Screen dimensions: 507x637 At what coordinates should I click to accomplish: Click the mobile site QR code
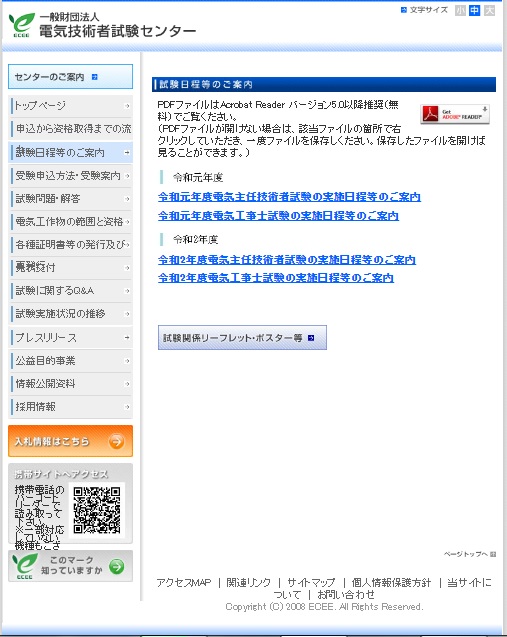coord(97,510)
